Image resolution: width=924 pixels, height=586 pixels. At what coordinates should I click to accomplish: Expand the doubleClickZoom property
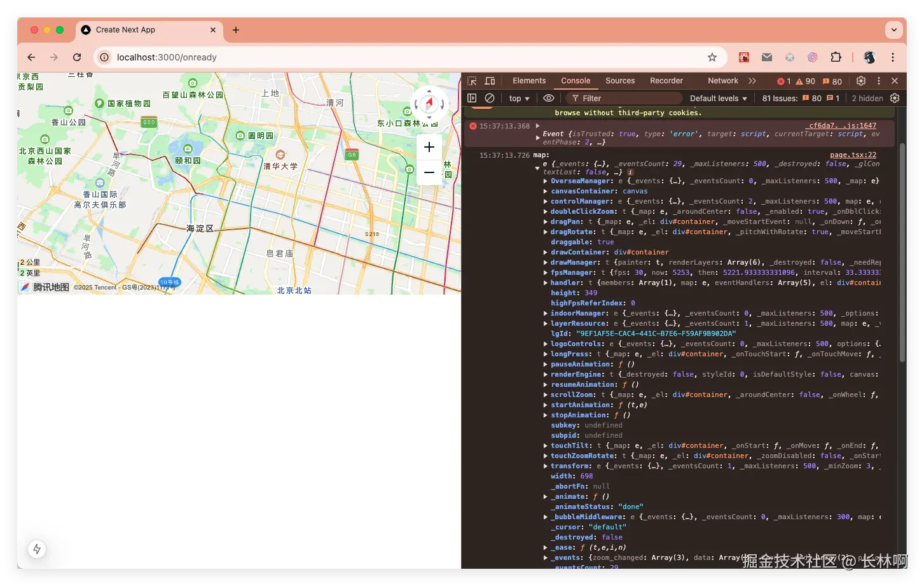click(546, 212)
